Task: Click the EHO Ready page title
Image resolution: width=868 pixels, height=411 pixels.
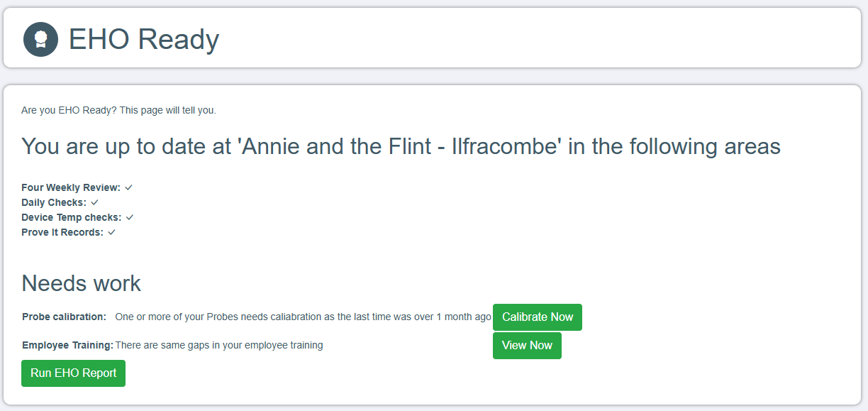Action: click(144, 39)
